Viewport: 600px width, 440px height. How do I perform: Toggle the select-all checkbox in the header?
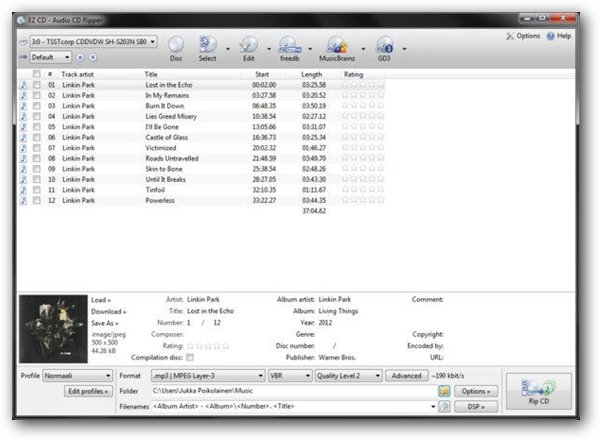[36, 74]
